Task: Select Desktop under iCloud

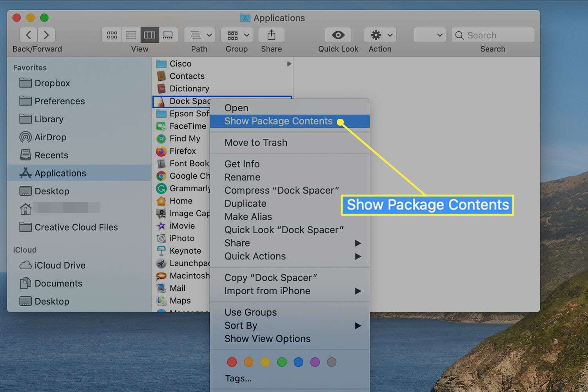Action: point(79,301)
